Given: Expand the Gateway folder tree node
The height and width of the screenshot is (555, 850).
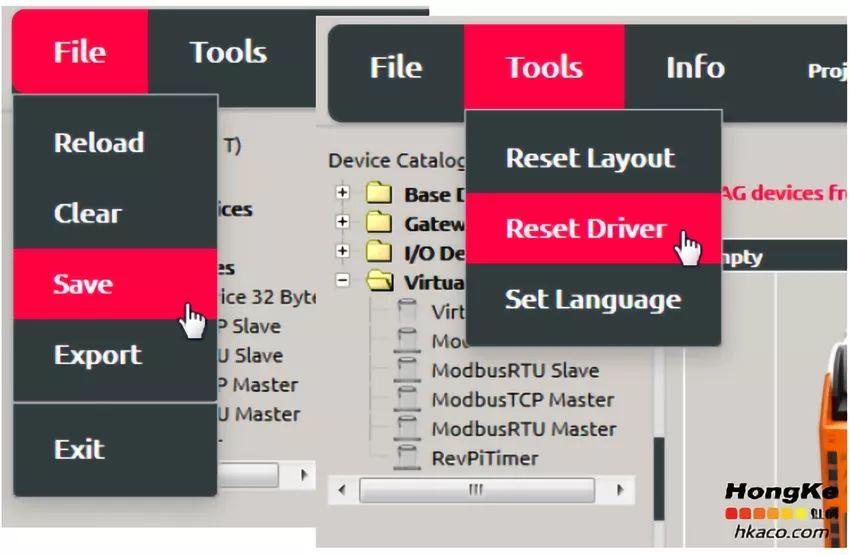Looking at the screenshot, I should (343, 222).
